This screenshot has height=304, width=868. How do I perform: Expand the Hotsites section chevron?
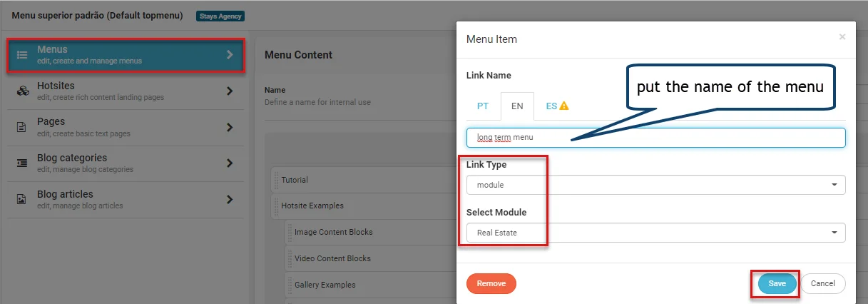click(x=230, y=91)
